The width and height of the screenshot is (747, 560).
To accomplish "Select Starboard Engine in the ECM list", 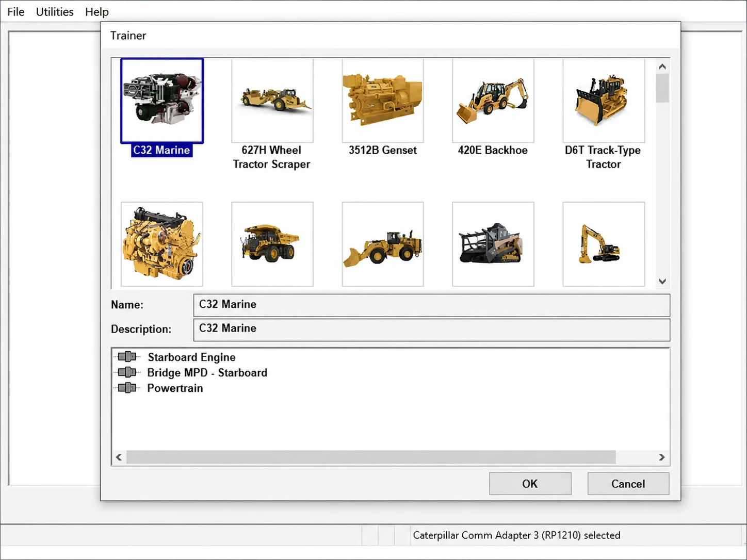I will point(191,357).
